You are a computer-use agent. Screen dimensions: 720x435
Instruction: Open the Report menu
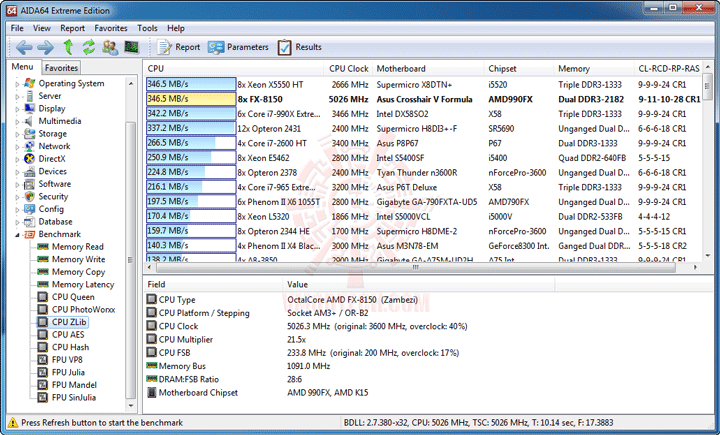72,28
